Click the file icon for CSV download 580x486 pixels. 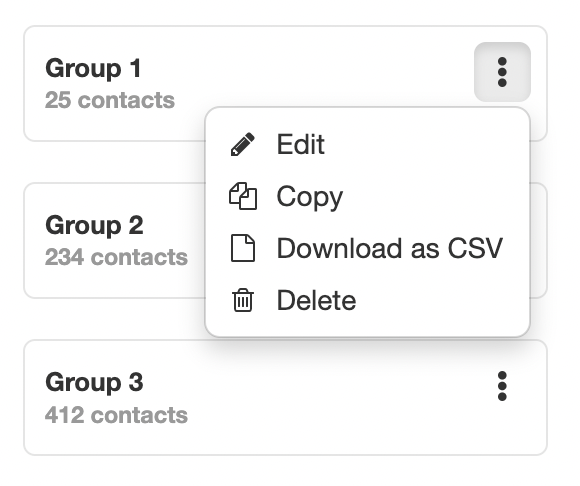243,248
